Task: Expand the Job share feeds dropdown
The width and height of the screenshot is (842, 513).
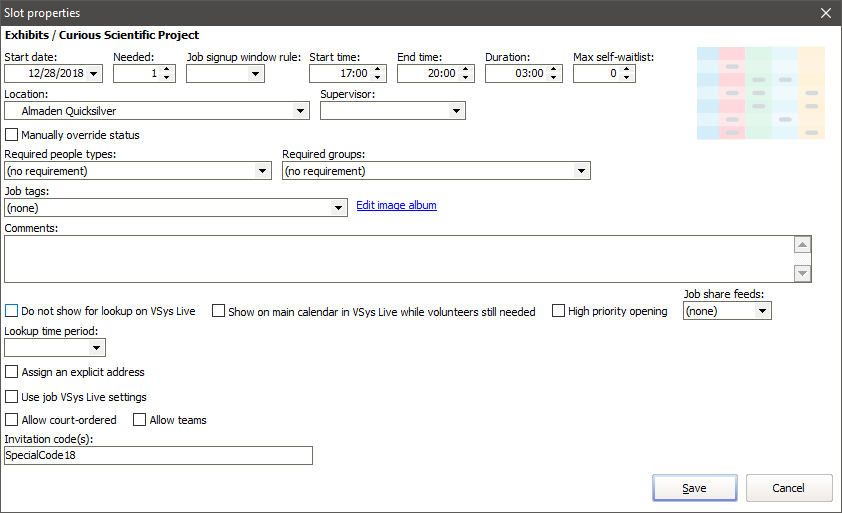Action: pyautogui.click(x=762, y=311)
